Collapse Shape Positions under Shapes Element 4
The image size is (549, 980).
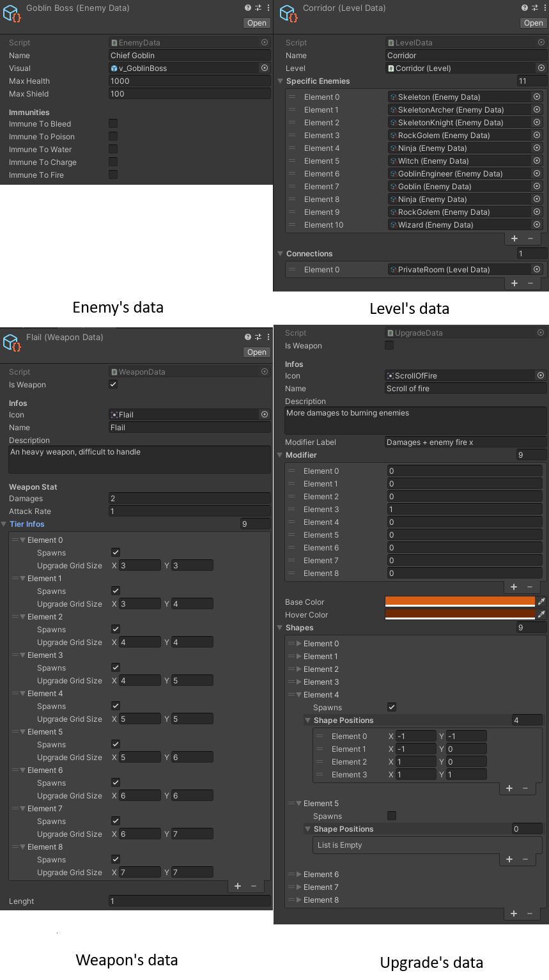308,720
